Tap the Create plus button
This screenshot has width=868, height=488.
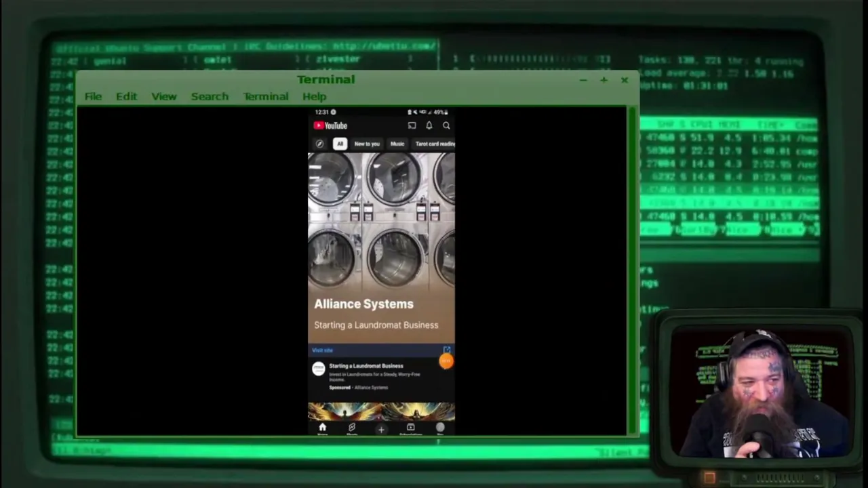click(x=381, y=429)
